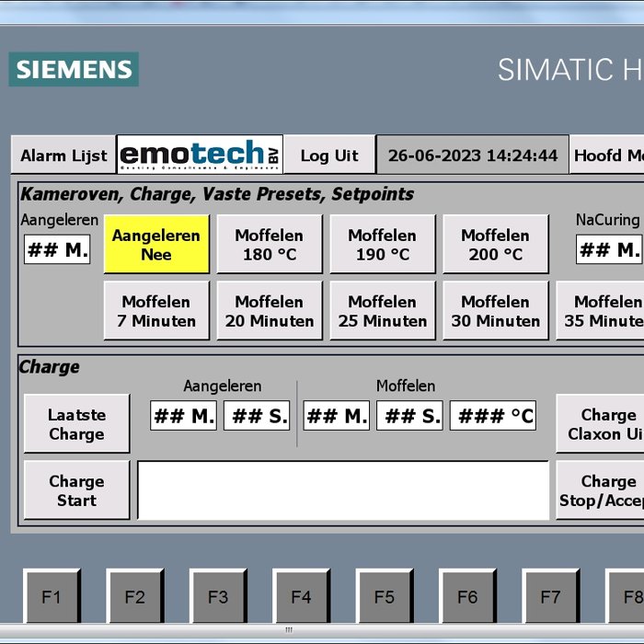644x644 pixels.
Task: Toggle the yellow Aangeleren Nee button
Action: click(156, 245)
